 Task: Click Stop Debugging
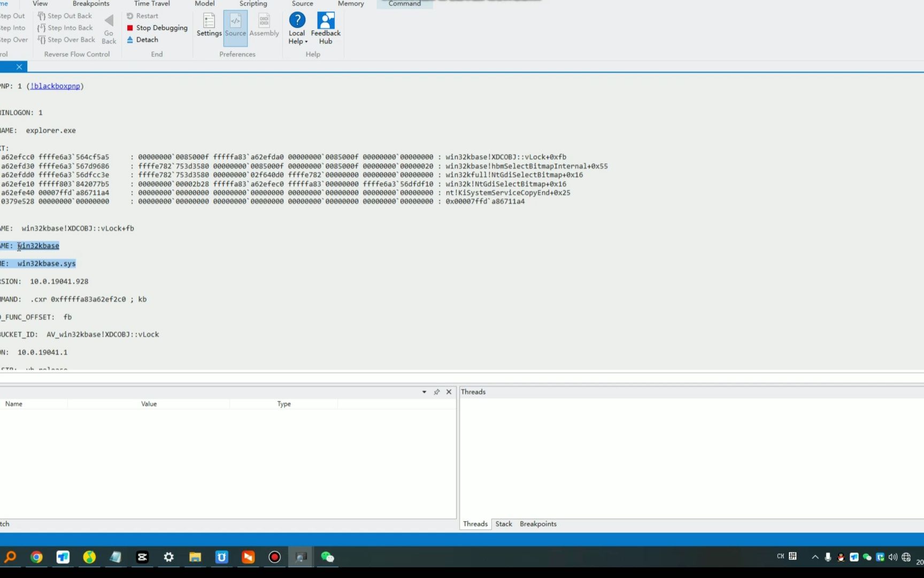tap(157, 28)
